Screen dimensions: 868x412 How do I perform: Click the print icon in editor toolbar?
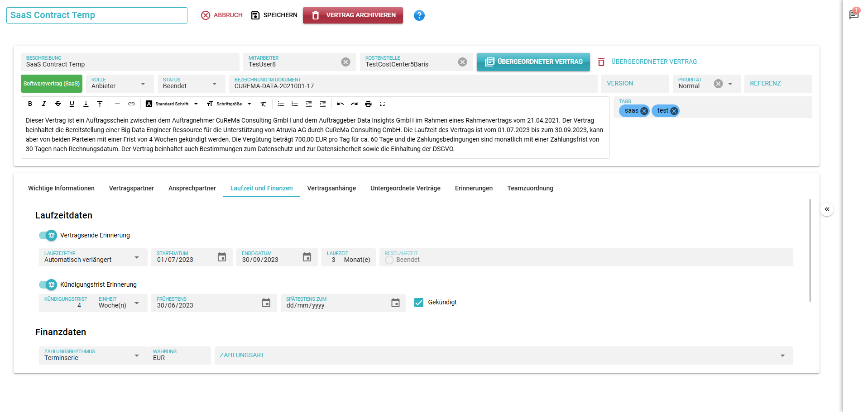coord(368,104)
